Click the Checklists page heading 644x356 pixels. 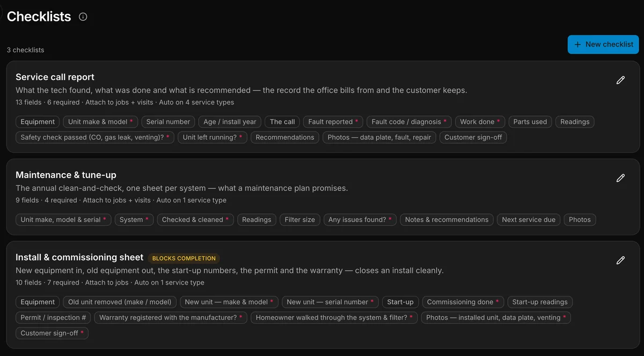click(39, 17)
